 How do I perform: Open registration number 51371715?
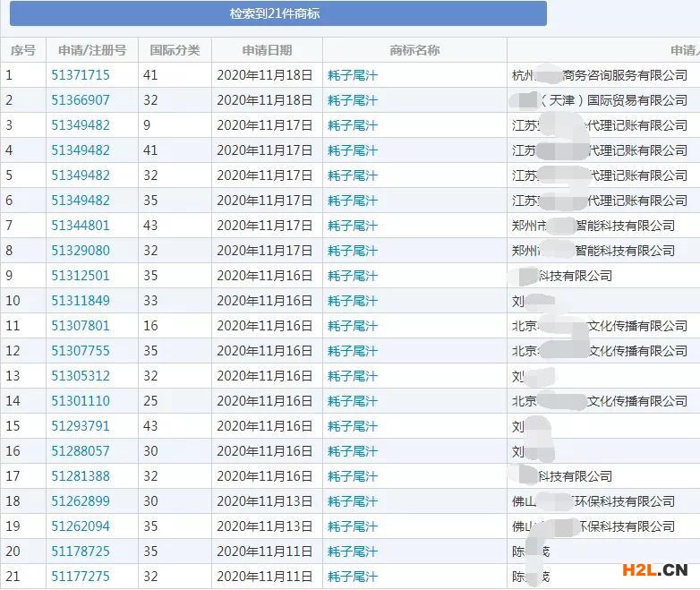click(x=81, y=75)
